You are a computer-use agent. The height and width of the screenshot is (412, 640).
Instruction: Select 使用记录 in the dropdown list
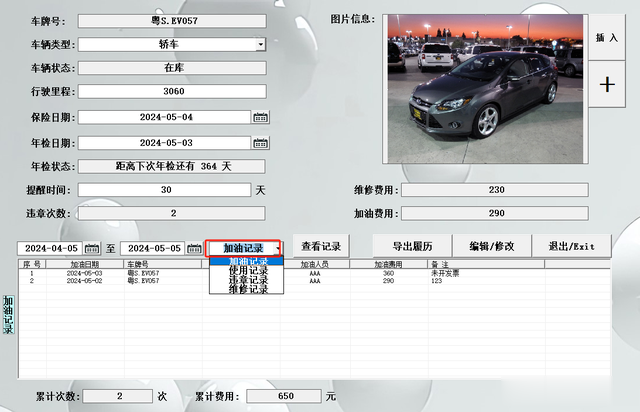point(246,270)
